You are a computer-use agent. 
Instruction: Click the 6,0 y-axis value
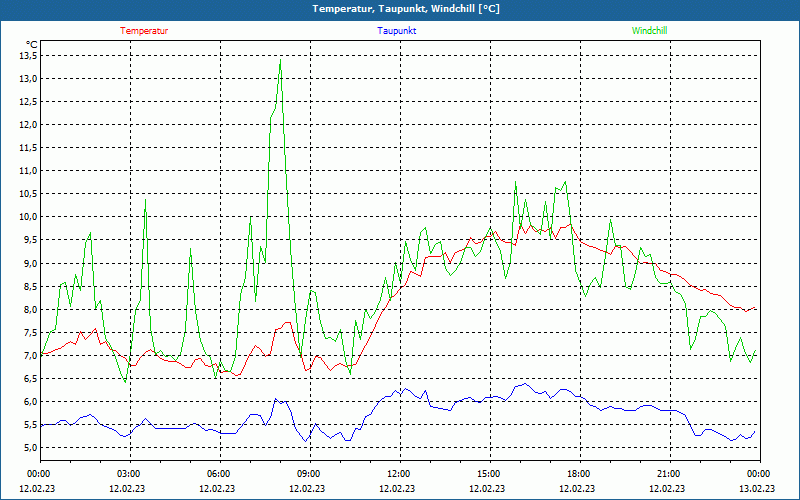click(x=30, y=402)
